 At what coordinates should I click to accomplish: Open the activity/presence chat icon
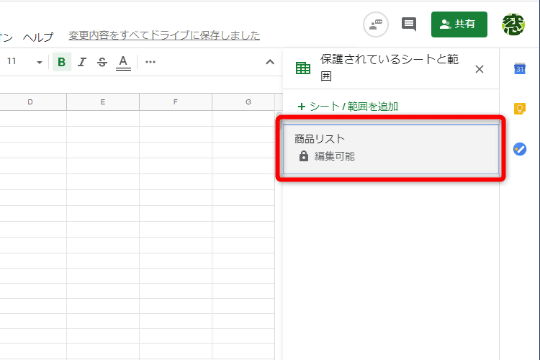(376, 24)
